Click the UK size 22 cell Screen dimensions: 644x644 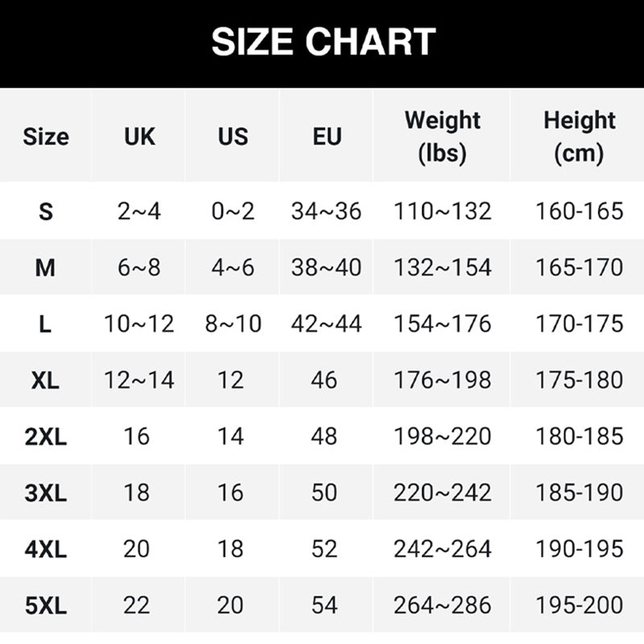(137, 605)
